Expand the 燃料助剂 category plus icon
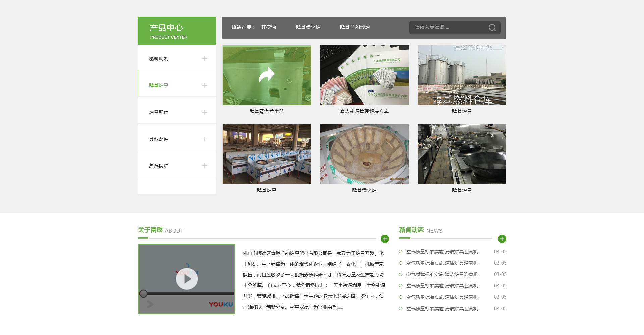The height and width of the screenshot is (335, 644). (x=205, y=59)
